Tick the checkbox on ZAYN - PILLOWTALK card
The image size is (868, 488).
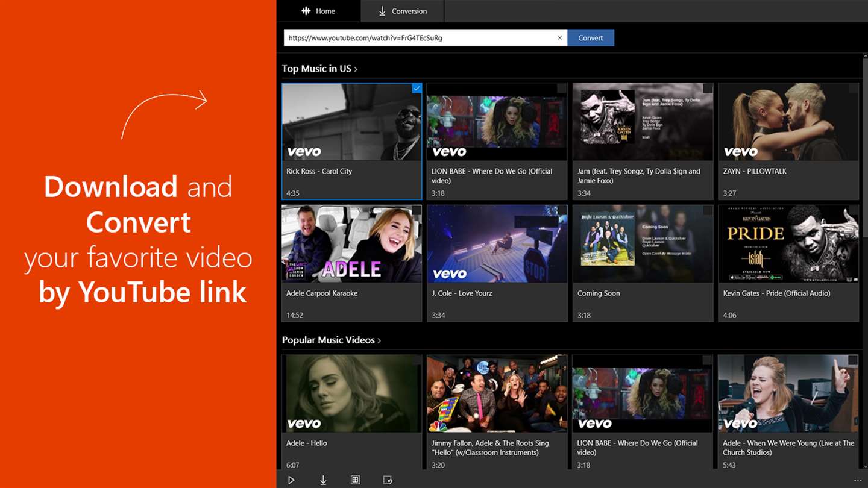[854, 89]
